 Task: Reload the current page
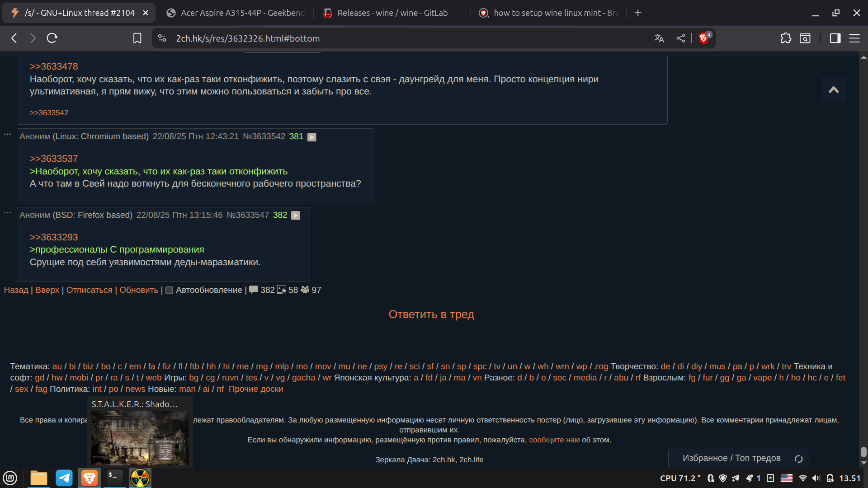point(52,38)
